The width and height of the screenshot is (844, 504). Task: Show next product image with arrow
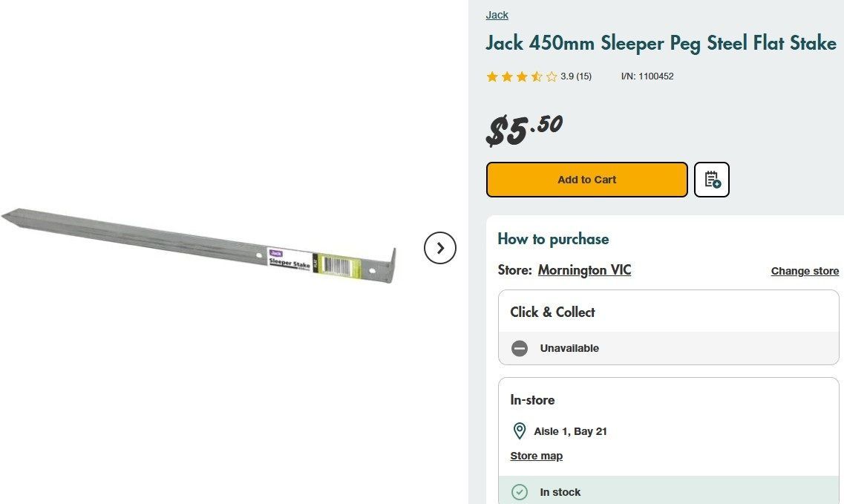point(440,248)
